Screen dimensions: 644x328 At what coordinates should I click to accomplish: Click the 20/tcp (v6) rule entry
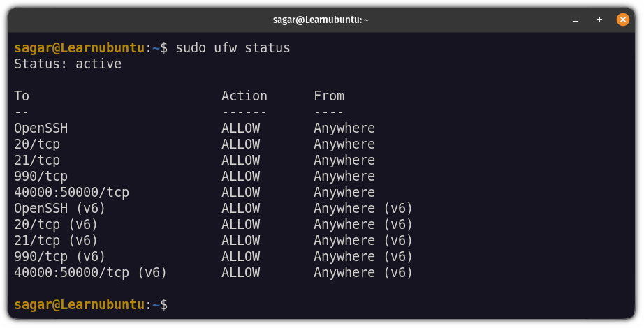56,225
